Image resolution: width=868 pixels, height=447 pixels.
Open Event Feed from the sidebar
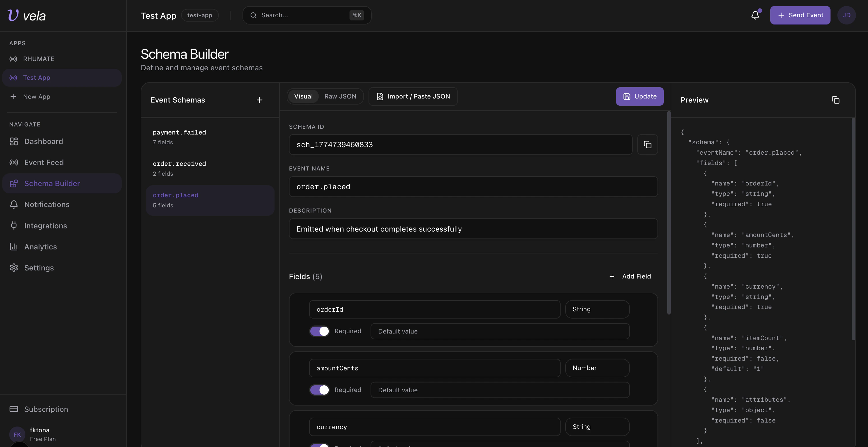click(44, 162)
